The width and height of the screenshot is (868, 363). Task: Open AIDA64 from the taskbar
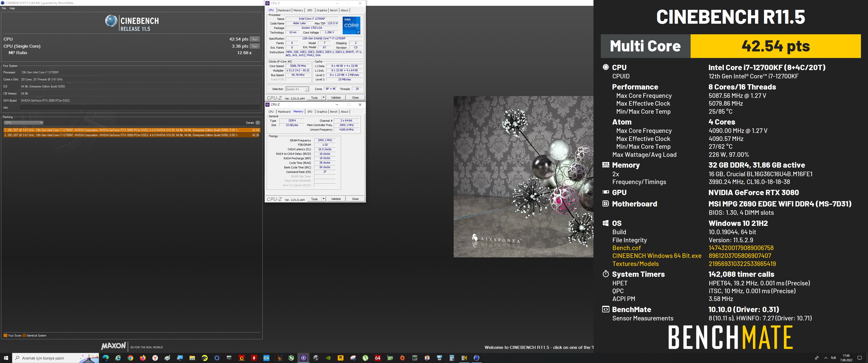click(378, 358)
